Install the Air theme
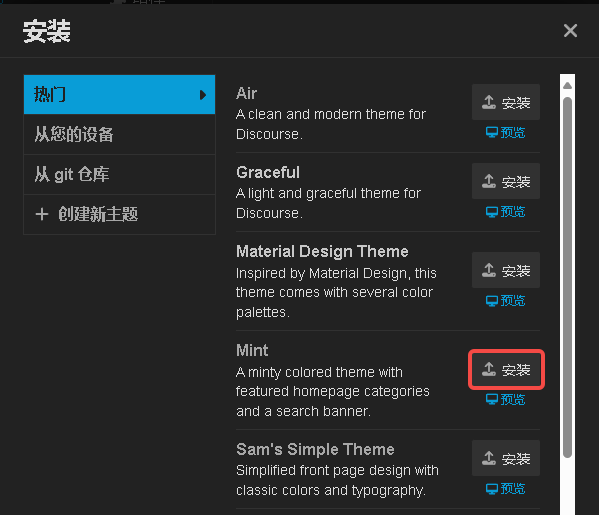Screen dimensions: 599x515 pos(506,102)
